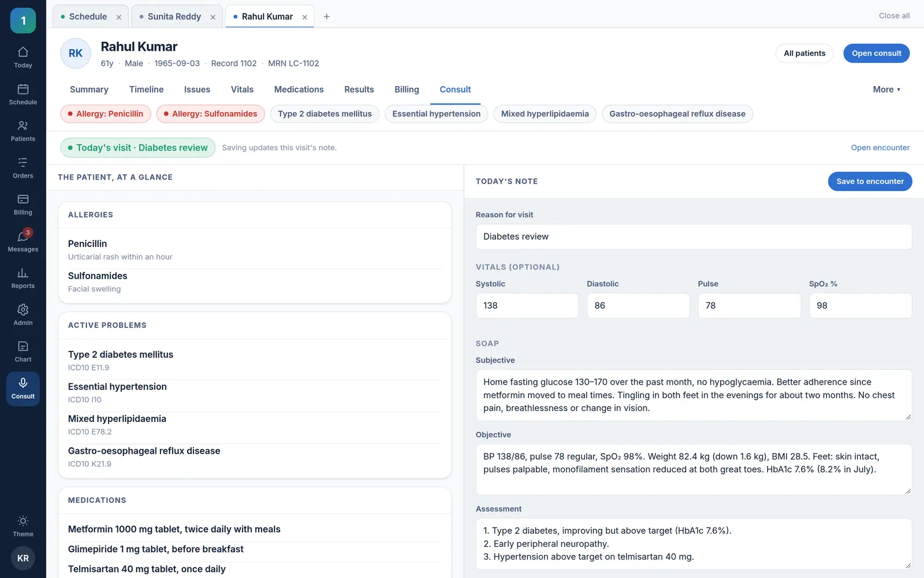This screenshot has width=924, height=578.
Task: Open the Vitals tab
Action: 242,90
